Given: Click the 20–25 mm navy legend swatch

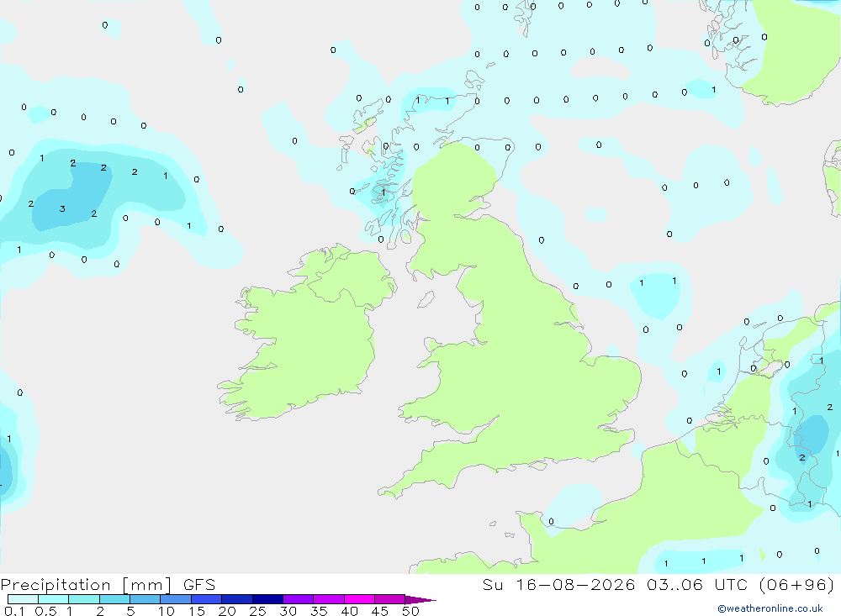Looking at the screenshot, I should [237, 599].
